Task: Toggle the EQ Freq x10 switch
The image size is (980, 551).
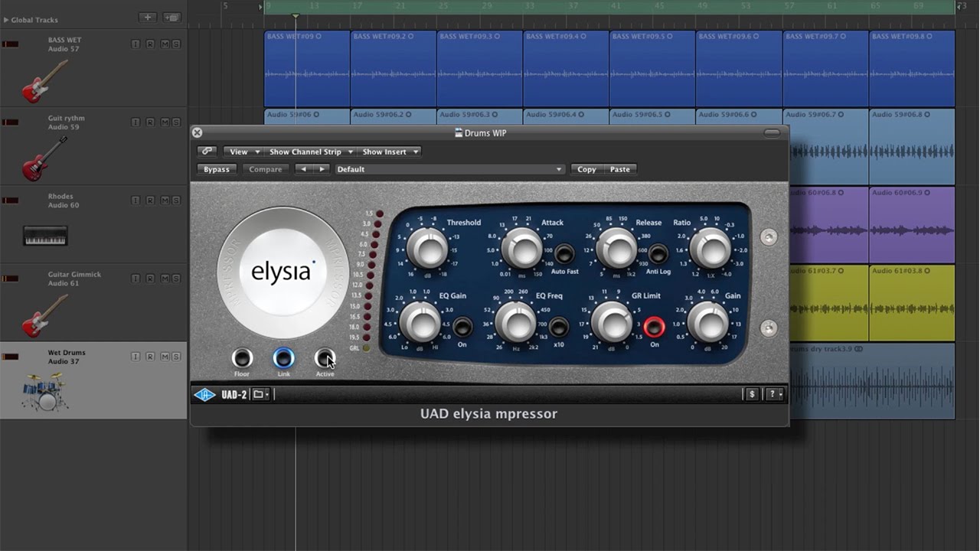Action: 559,327
